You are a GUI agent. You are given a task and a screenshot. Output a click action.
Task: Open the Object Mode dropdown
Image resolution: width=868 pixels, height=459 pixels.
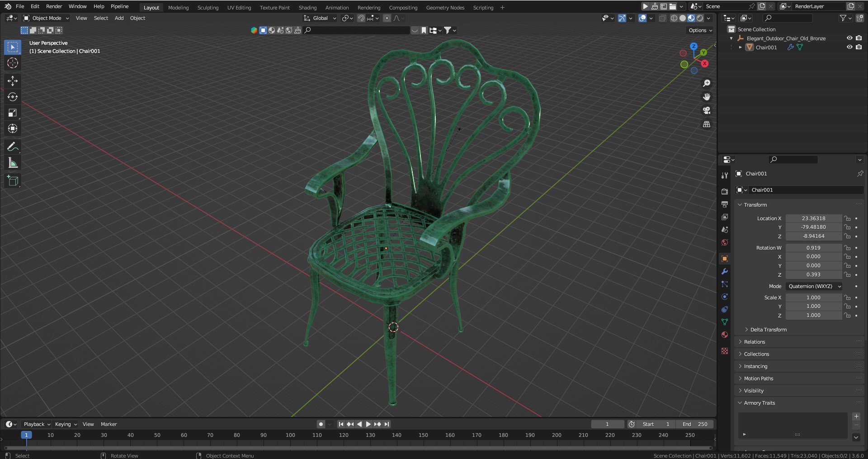point(46,18)
